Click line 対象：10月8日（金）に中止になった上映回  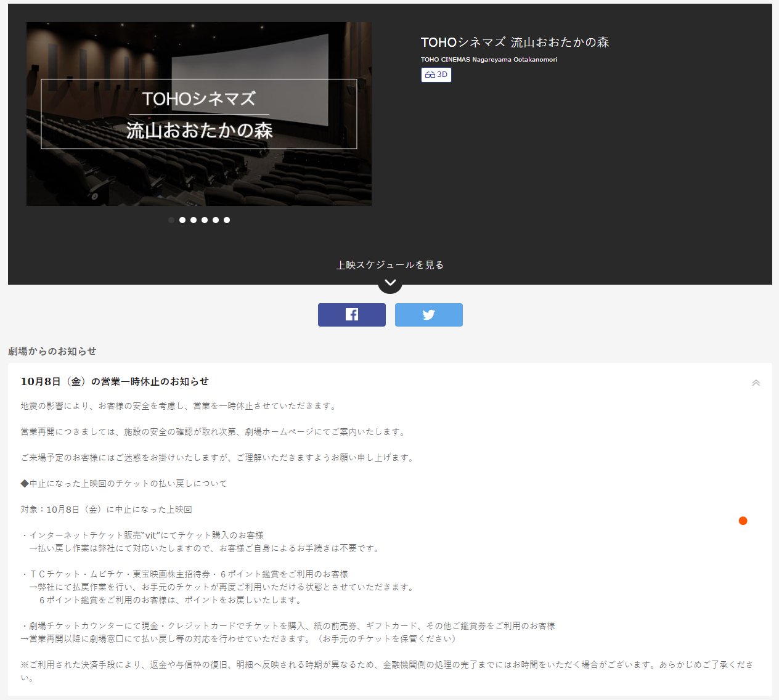[x=106, y=510]
